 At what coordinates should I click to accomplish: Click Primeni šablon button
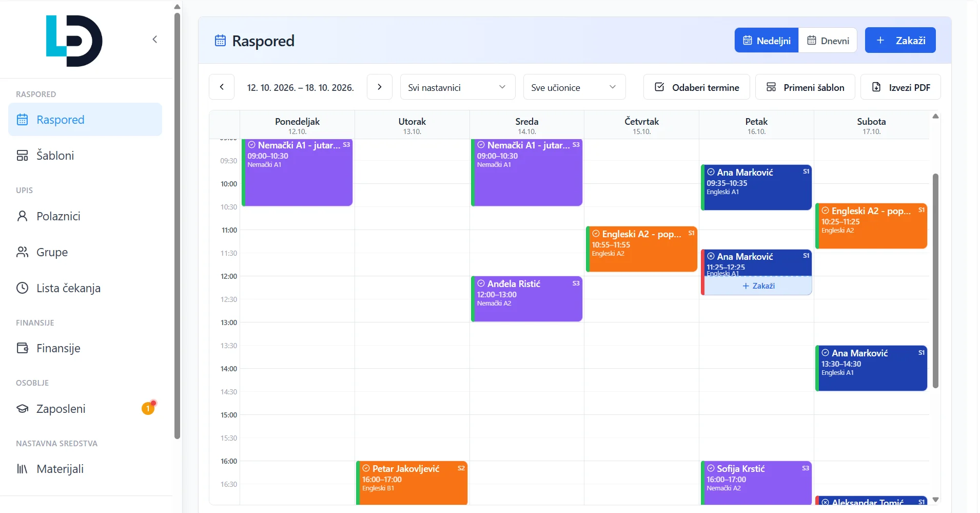[805, 87]
